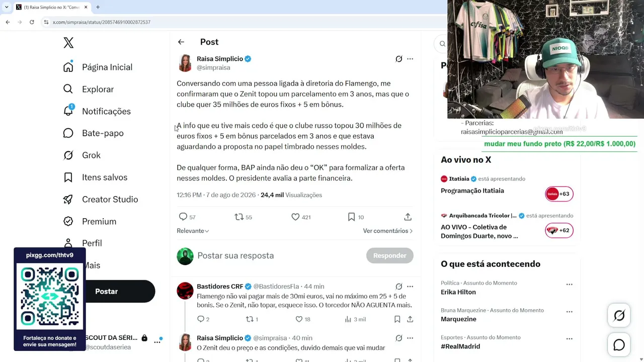This screenshot has height=362, width=644.
Task: Open the more options menu on the main post
Action: (x=410, y=59)
